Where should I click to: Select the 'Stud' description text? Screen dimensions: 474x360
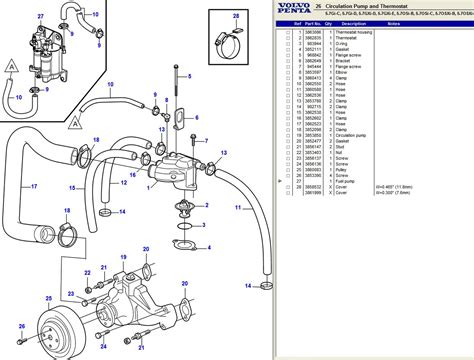click(x=340, y=147)
